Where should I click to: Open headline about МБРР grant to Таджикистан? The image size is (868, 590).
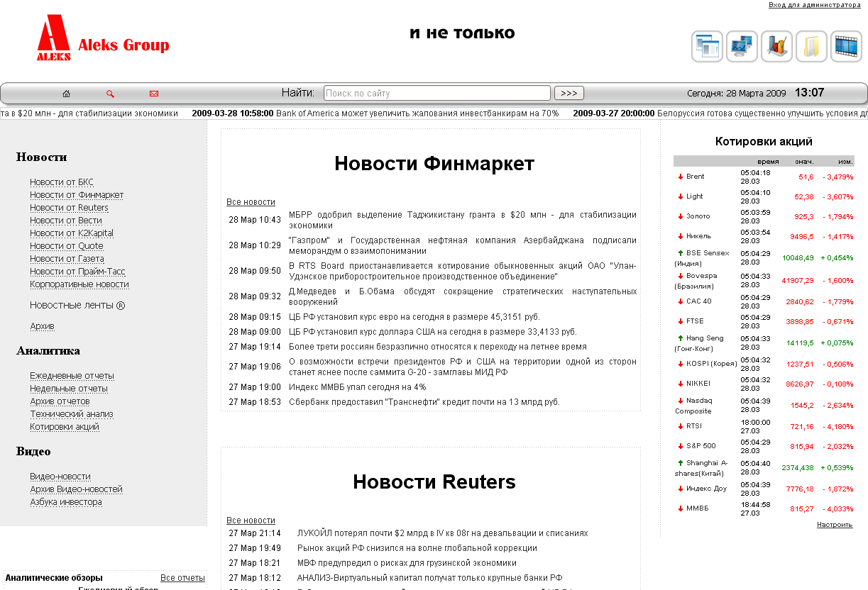click(463, 220)
